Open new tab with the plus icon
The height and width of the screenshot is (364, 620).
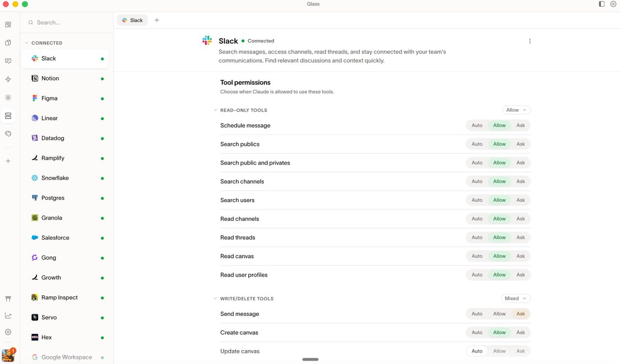[x=157, y=20]
